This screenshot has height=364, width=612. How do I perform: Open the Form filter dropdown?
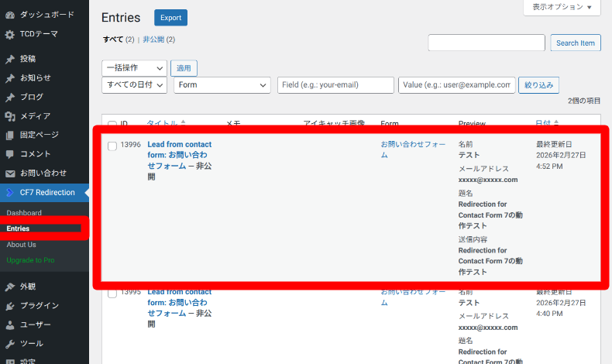pos(222,85)
